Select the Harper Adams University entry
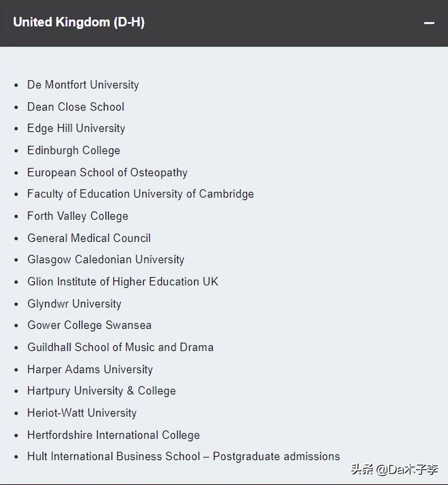 pos(90,370)
